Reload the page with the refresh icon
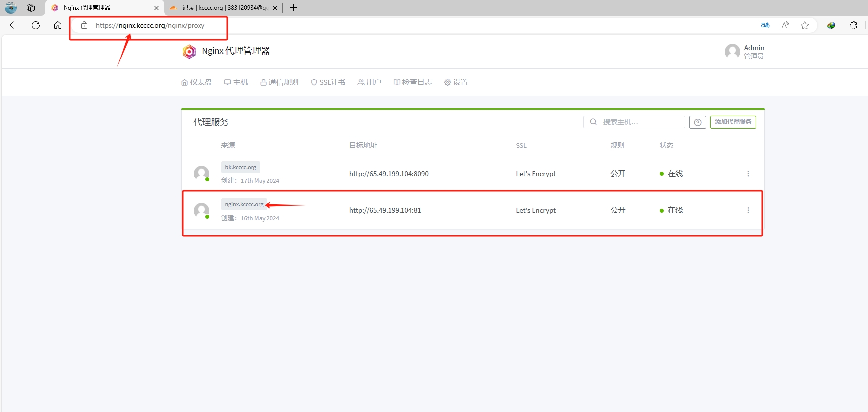868x412 pixels. tap(36, 25)
